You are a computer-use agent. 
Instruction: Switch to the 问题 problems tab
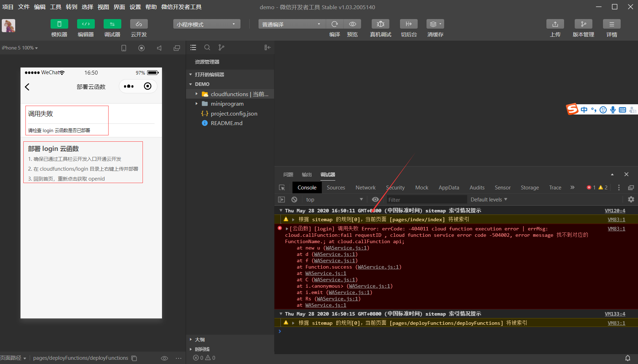click(288, 175)
